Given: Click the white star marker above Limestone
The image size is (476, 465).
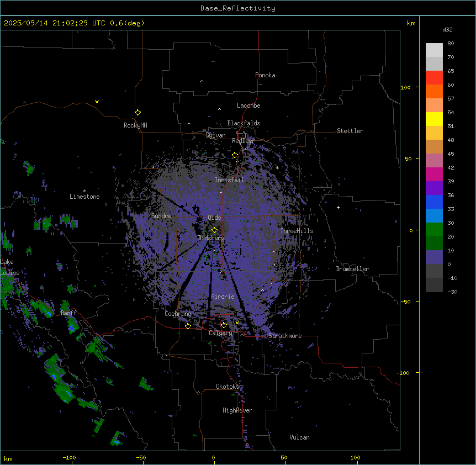Looking at the screenshot, I should [x=84, y=191].
